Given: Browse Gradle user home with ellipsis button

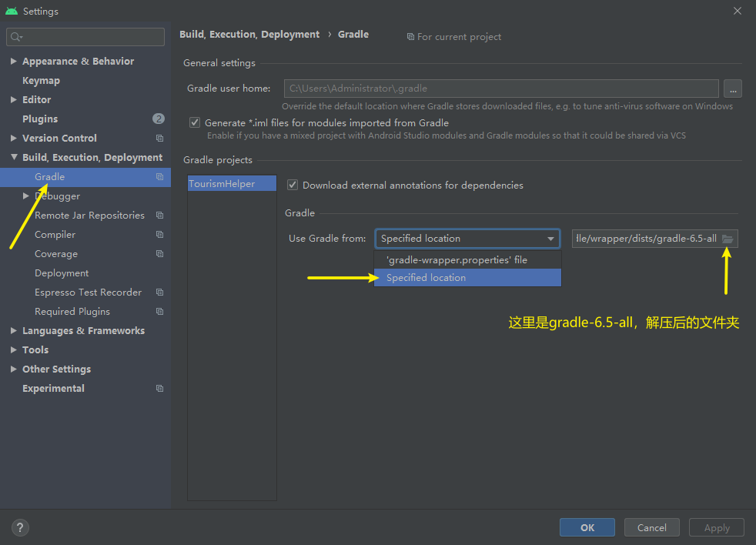Looking at the screenshot, I should click(733, 89).
